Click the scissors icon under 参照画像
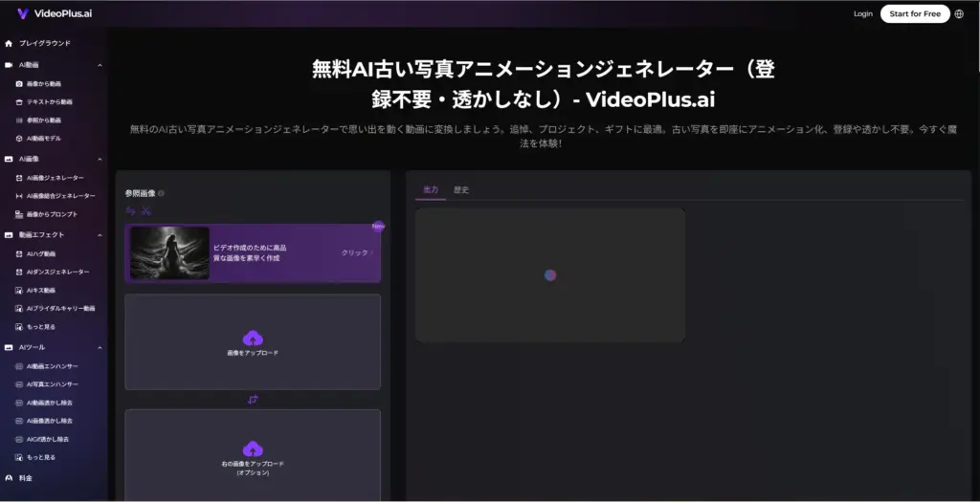This screenshot has width=980, height=502. point(146,211)
